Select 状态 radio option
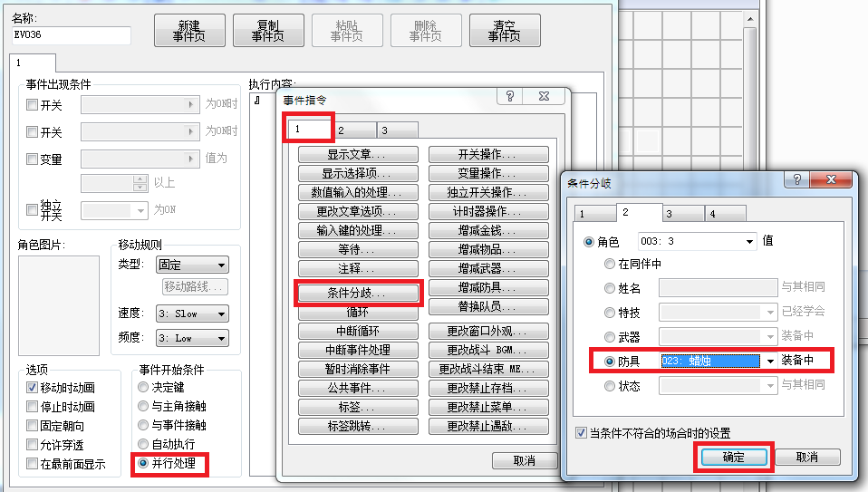 tap(610, 386)
